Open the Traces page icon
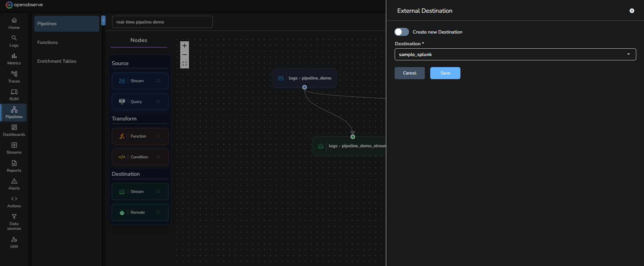Viewport: 644px width, 266px height. [14, 74]
